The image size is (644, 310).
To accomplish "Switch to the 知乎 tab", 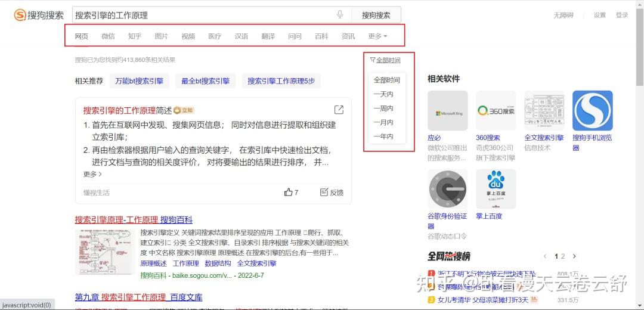I will tap(135, 36).
